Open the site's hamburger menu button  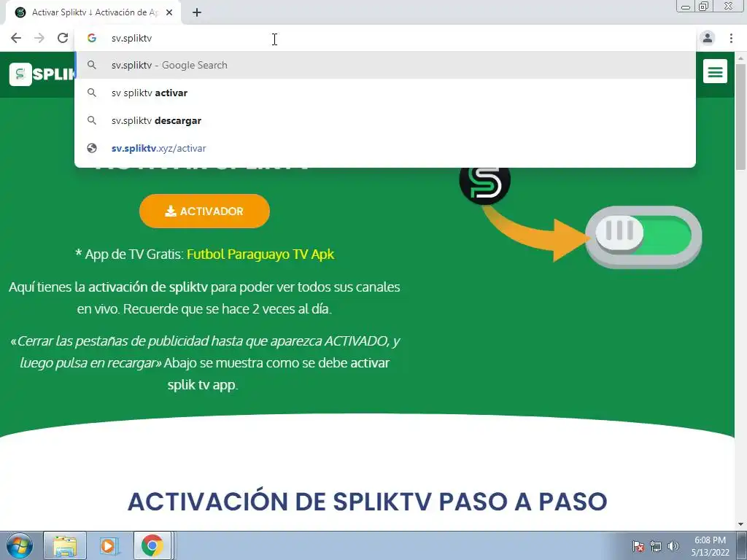[x=715, y=71]
